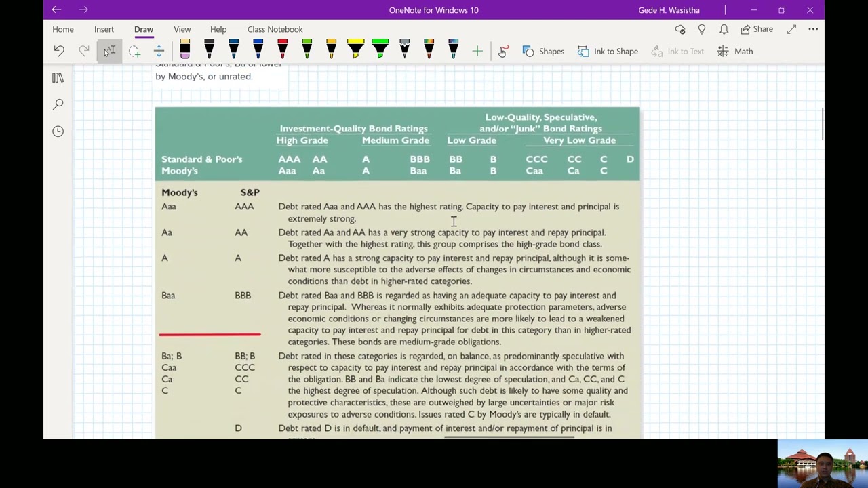Open the Home tab
The image size is (868, 488).
63,29
